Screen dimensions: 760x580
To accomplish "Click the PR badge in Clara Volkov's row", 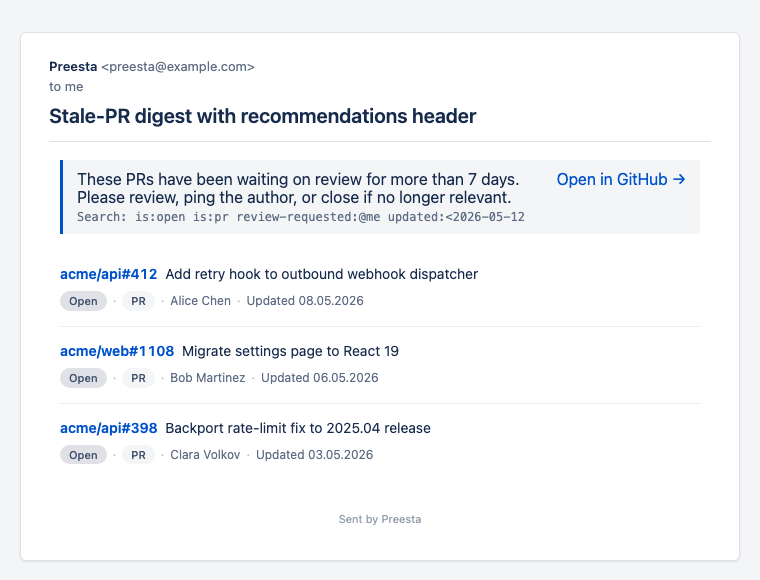I will (138, 455).
